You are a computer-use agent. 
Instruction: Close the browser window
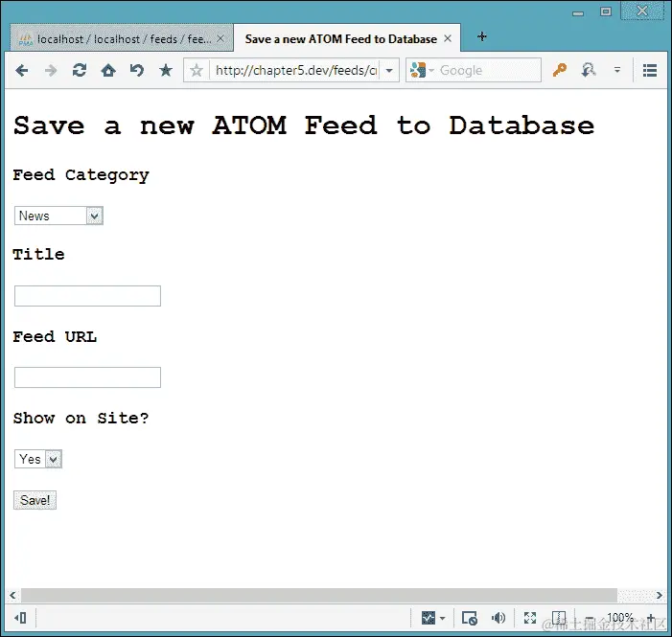click(x=642, y=11)
